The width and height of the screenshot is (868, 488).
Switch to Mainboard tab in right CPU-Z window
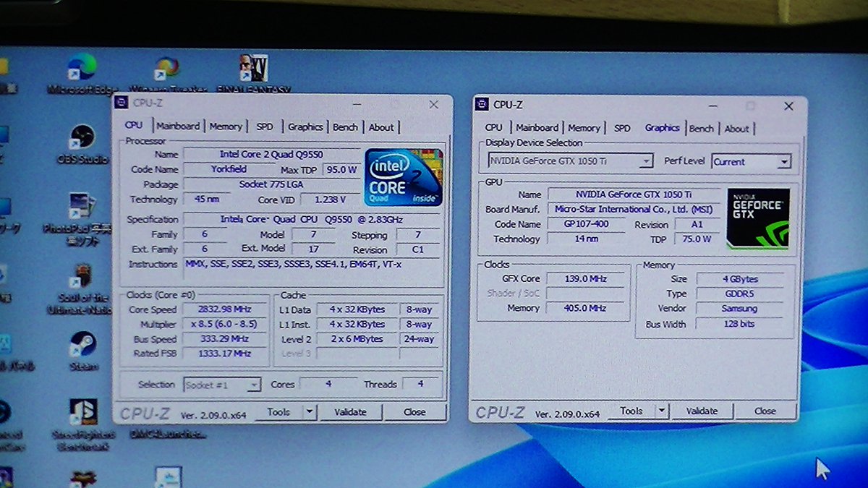[x=537, y=128]
